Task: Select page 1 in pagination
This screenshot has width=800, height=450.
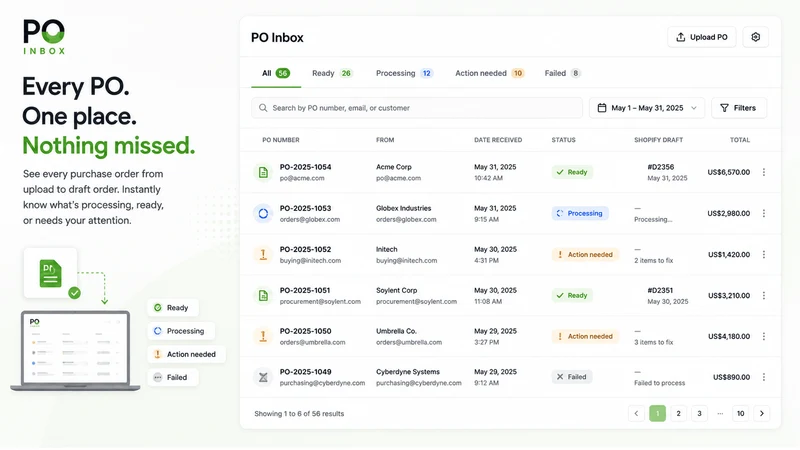Action: pos(658,414)
